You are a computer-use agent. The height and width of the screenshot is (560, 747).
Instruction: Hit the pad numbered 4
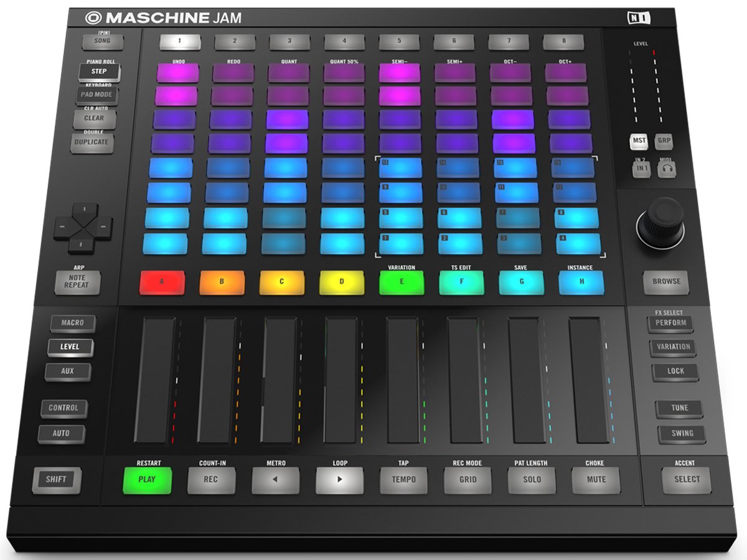coord(578,243)
